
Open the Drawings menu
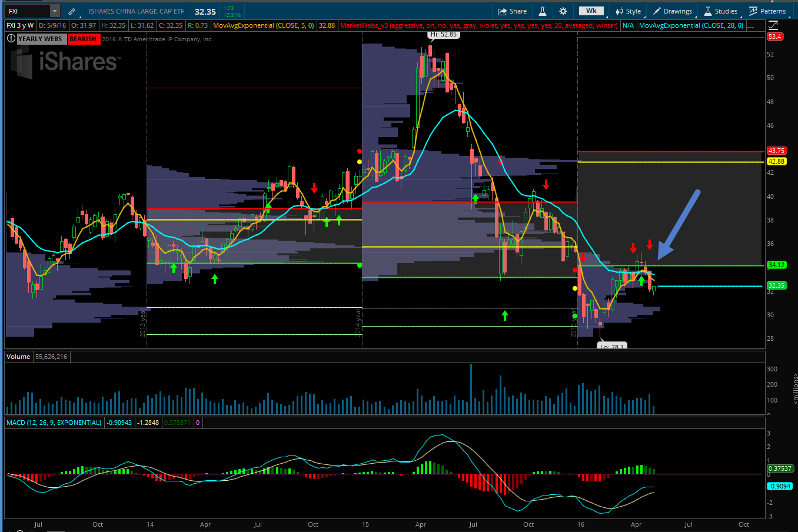[673, 11]
